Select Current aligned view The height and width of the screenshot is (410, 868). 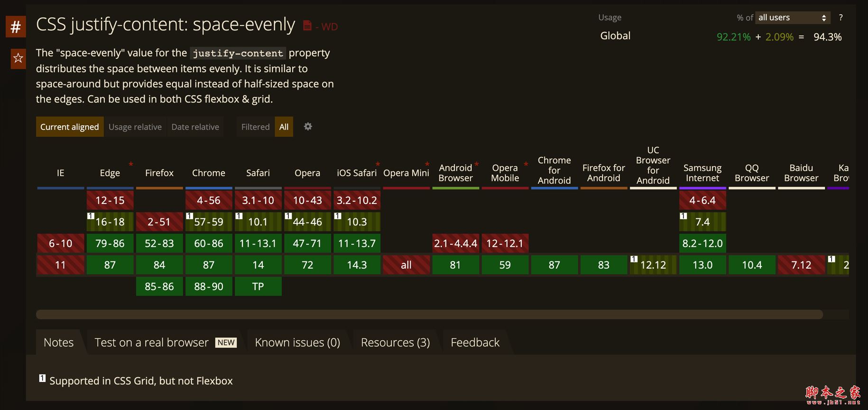point(70,127)
